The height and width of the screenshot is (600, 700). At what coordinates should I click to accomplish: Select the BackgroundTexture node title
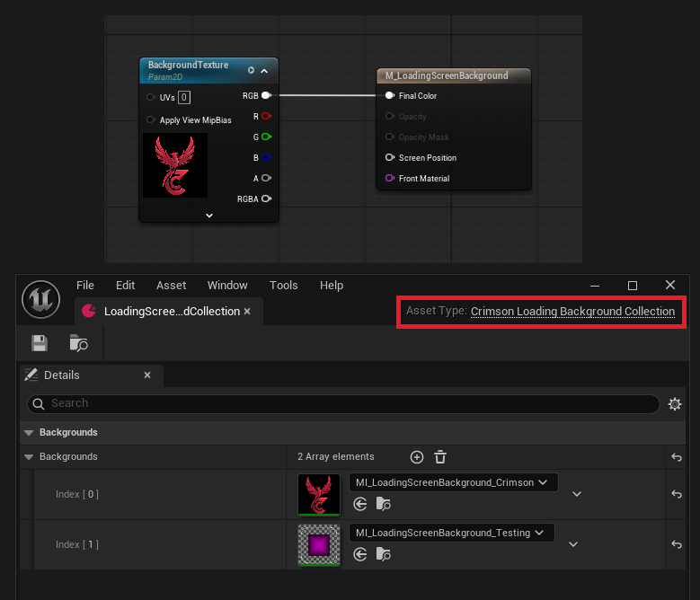point(188,66)
